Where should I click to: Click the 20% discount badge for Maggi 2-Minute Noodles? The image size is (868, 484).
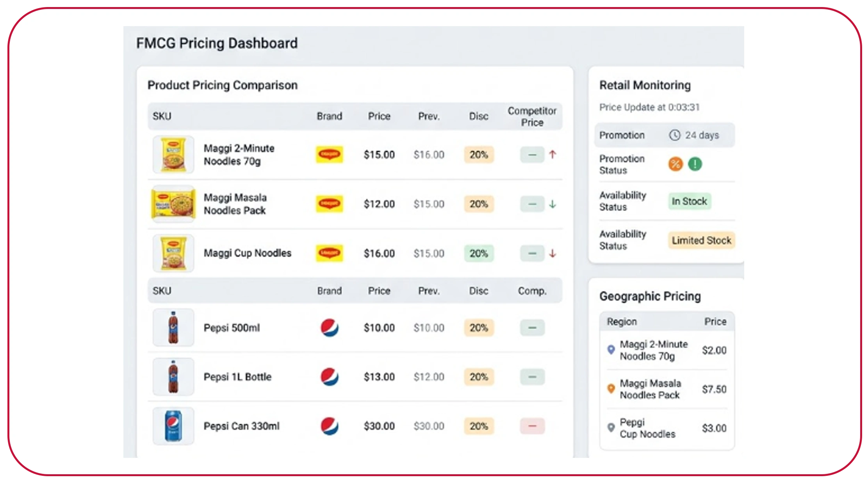coord(479,155)
